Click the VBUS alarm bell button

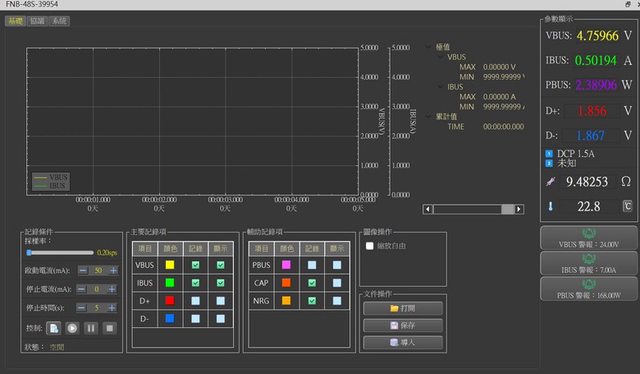pyautogui.click(x=589, y=238)
